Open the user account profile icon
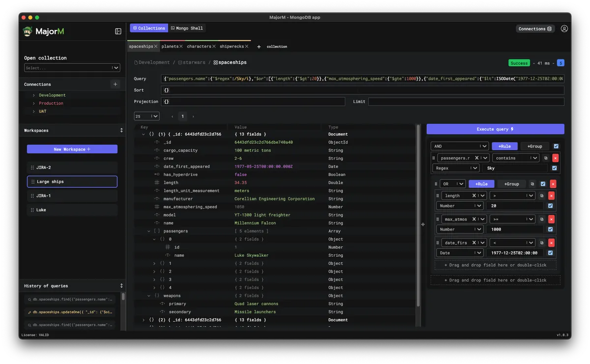This screenshot has width=590, height=364. click(x=564, y=29)
